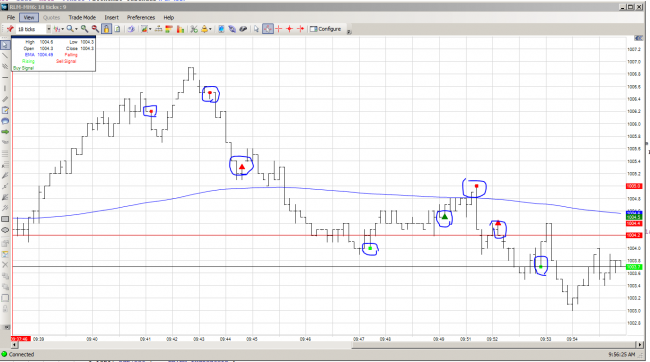Click the 9:56:25 AM clock in status bar

pyautogui.click(x=621, y=355)
